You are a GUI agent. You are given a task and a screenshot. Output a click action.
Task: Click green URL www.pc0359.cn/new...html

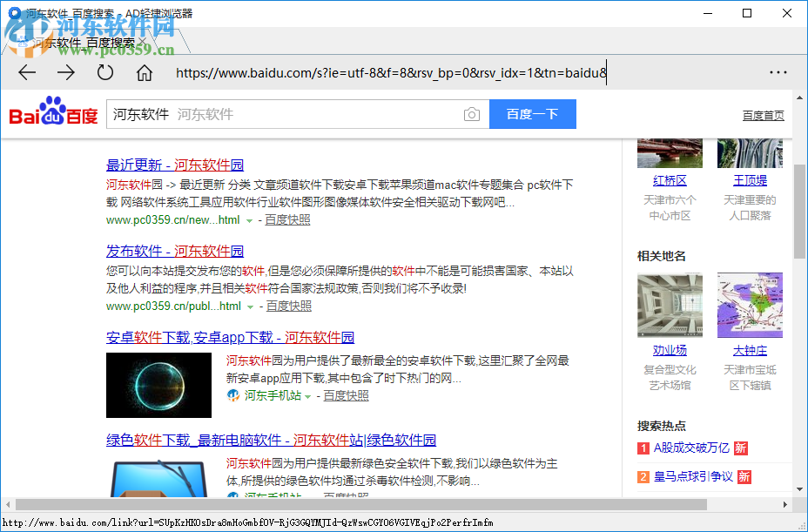pyautogui.click(x=172, y=220)
